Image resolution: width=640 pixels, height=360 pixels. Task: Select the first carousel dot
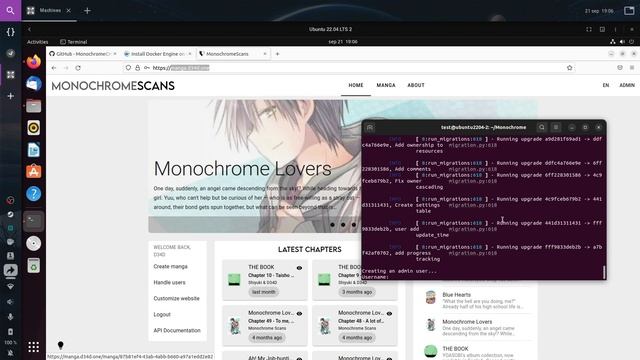332,224
